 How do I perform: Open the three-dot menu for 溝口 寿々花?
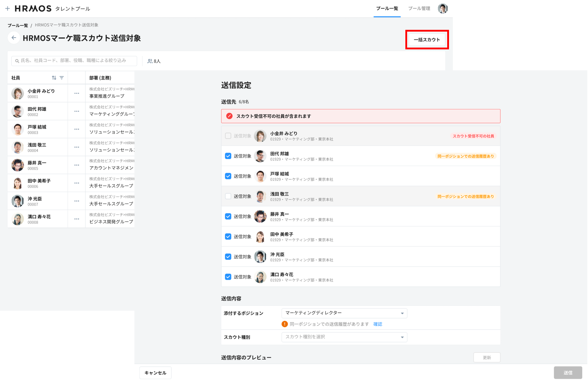point(77,219)
